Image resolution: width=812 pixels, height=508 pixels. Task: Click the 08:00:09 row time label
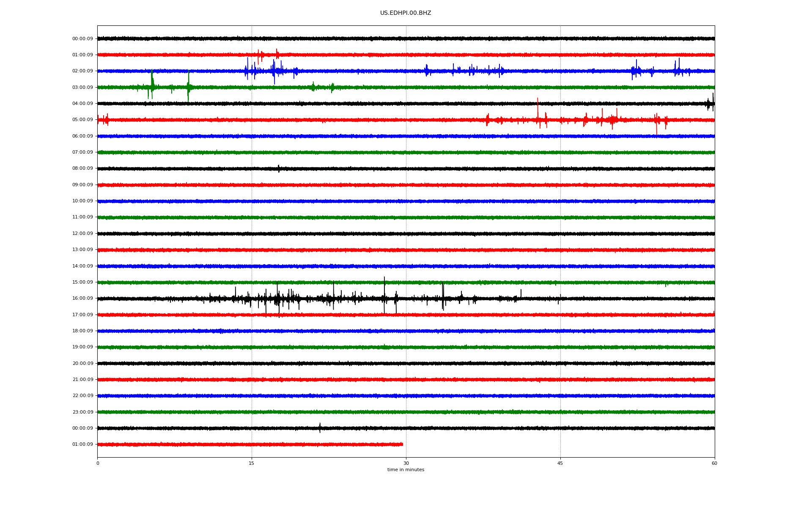(82, 168)
